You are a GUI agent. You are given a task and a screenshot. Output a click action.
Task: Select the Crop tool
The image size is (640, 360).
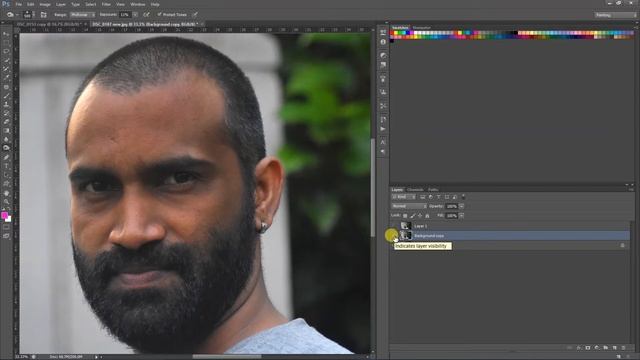coord(6,69)
